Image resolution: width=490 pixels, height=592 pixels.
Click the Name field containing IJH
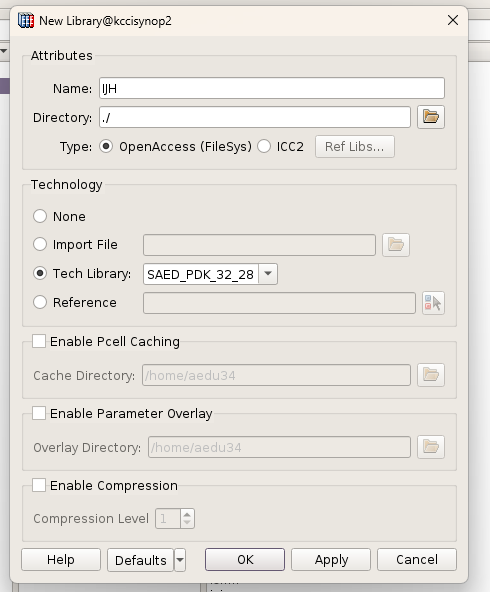pos(272,88)
